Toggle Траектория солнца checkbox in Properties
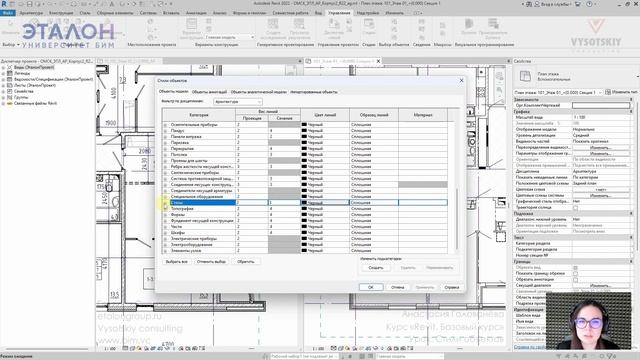Image resolution: width=640 pixels, height=360 pixels. click(x=575, y=208)
